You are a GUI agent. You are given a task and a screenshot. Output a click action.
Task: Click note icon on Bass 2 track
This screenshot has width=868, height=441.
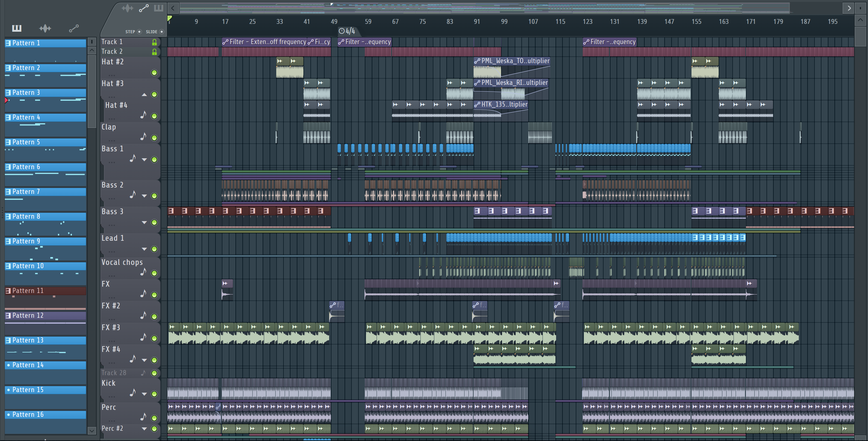coord(133,195)
